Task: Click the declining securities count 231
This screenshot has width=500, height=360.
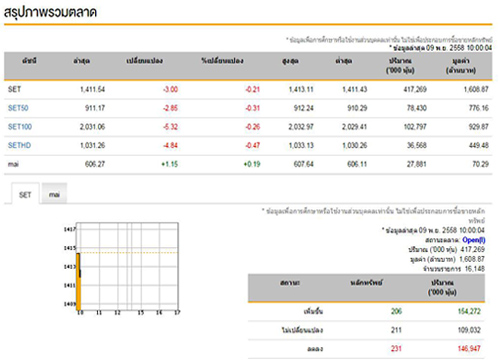Action: tap(396, 349)
